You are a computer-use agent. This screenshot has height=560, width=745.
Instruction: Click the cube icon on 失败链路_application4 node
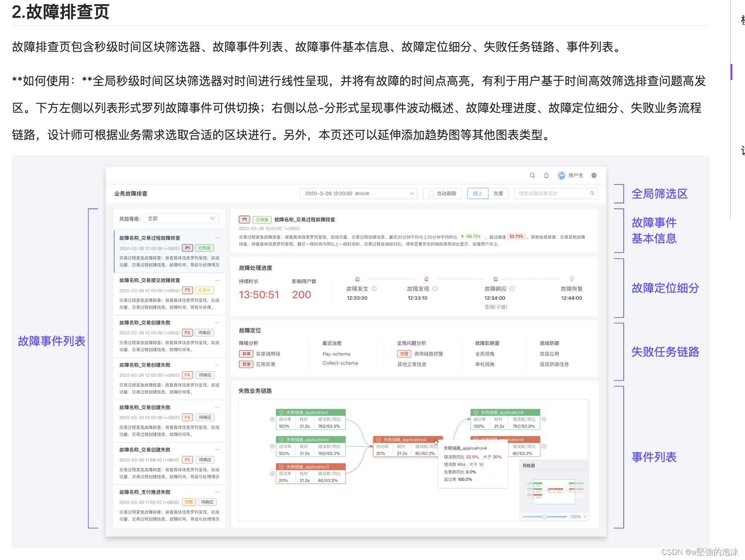click(x=378, y=440)
